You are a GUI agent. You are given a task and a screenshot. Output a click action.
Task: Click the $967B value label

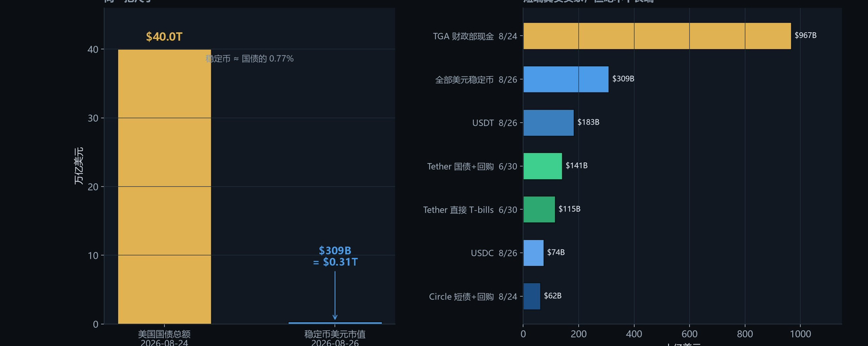point(805,35)
